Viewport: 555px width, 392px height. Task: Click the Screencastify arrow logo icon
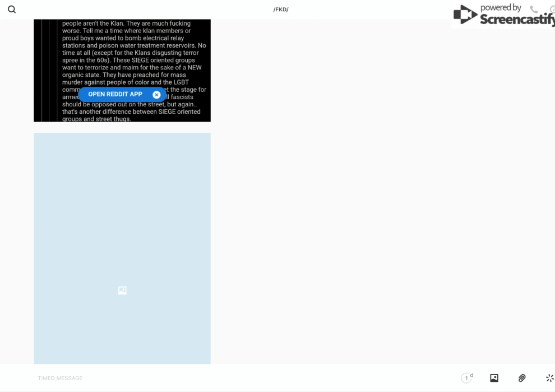465,15
